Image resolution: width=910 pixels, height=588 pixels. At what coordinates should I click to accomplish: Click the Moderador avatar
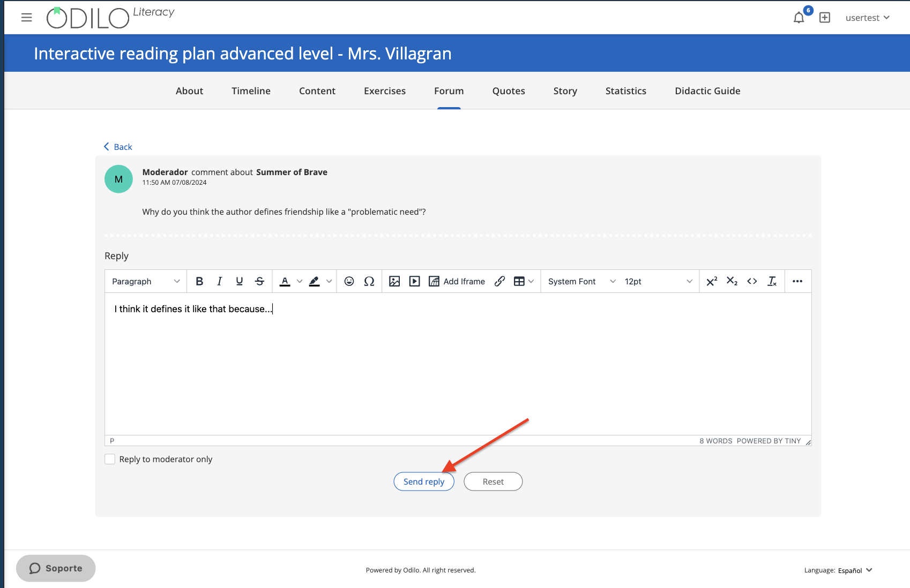[x=118, y=179]
